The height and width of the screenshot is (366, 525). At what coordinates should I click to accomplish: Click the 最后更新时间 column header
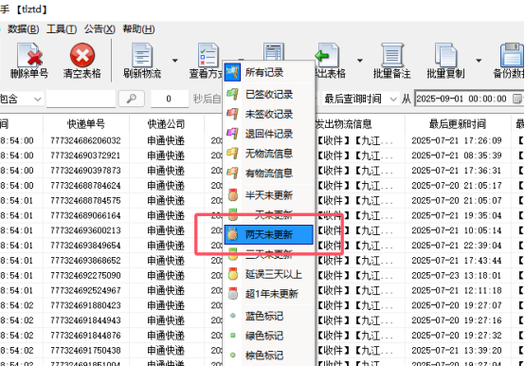tap(457, 124)
